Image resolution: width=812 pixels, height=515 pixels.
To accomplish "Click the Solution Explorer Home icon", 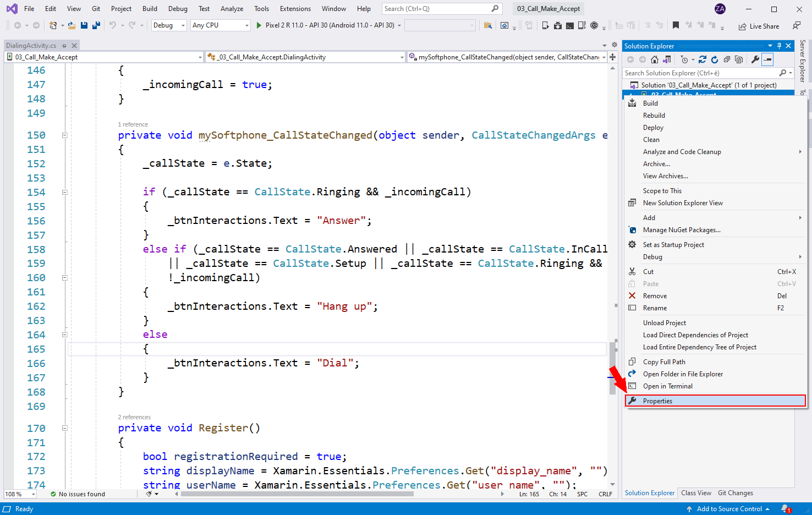I will click(655, 59).
